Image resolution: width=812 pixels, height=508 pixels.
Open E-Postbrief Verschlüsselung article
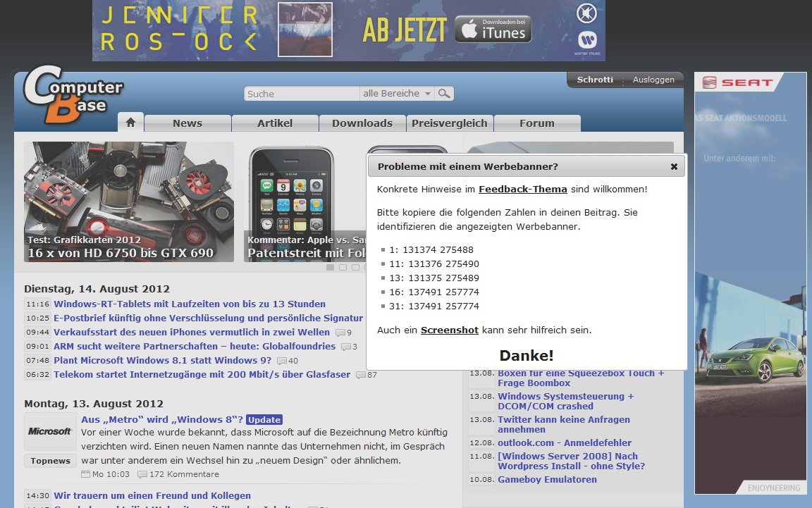pyautogui.click(x=208, y=318)
